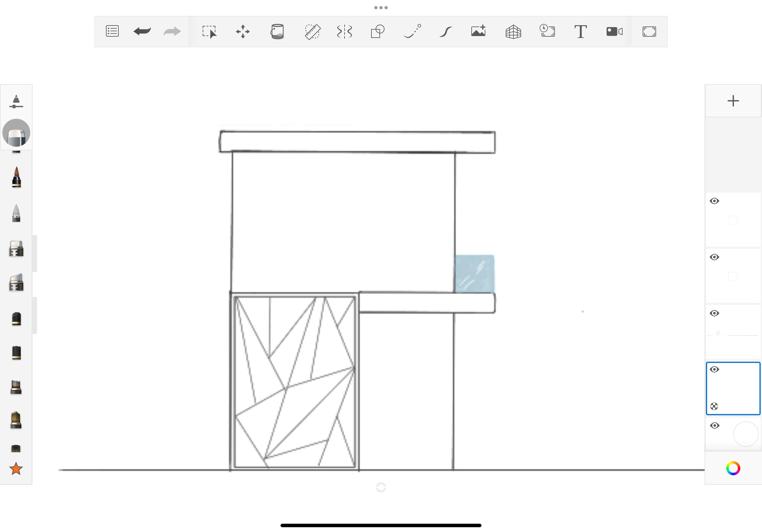762x532 pixels.
Task: Open the Ruler guides tool
Action: point(312,32)
